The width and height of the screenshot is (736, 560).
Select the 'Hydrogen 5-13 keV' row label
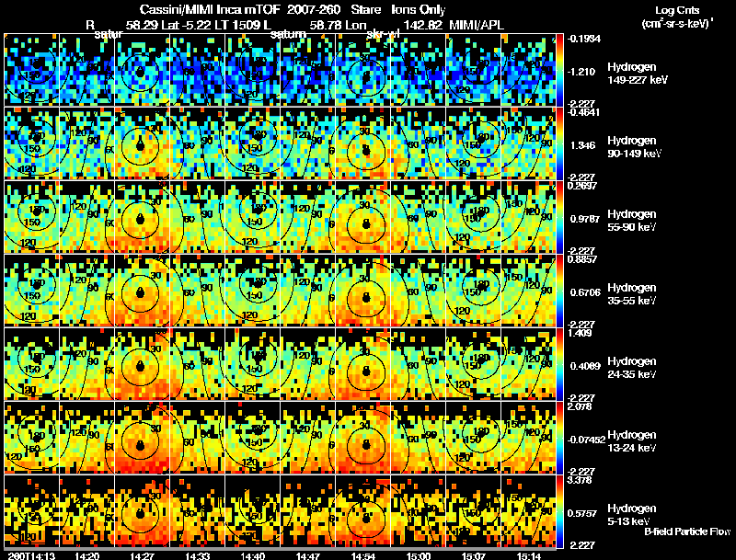point(632,515)
